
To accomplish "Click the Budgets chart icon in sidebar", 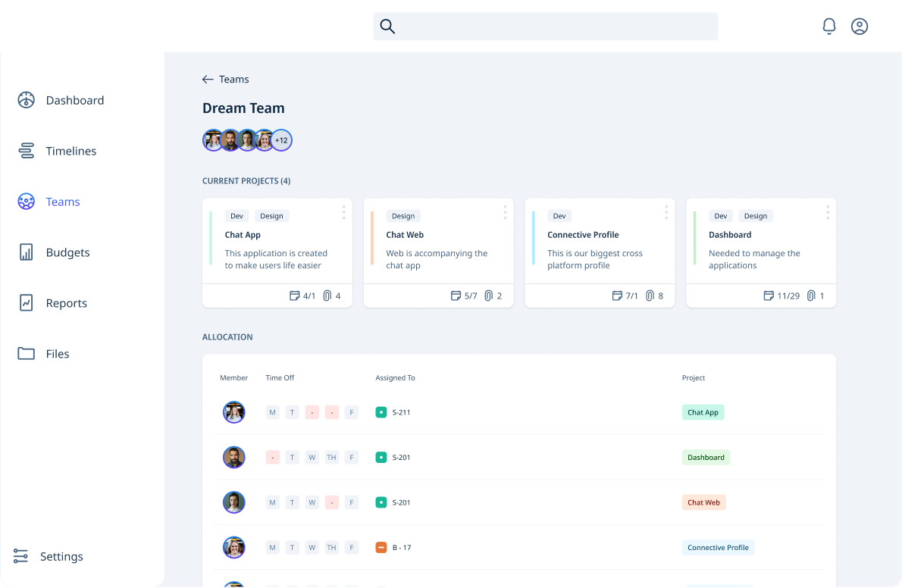I will [x=26, y=252].
